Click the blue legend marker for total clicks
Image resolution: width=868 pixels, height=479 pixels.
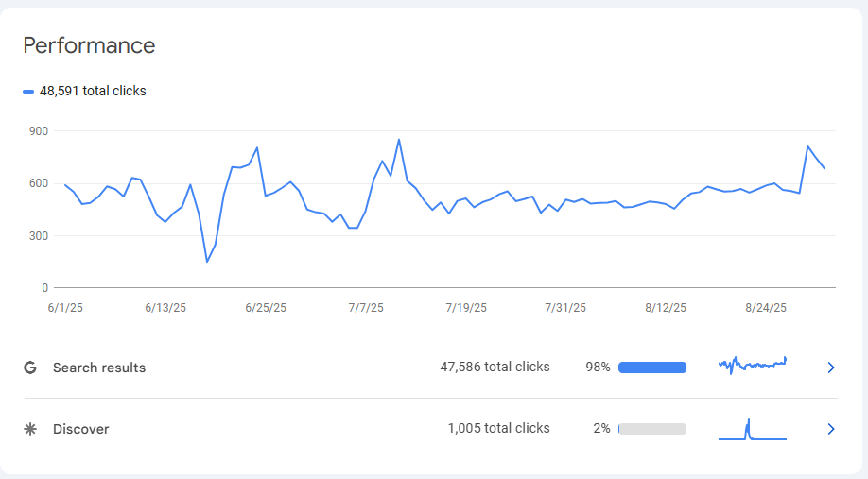click(28, 92)
